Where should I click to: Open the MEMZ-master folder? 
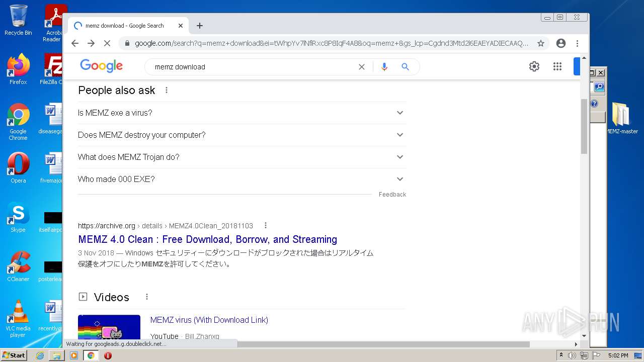[622, 118]
